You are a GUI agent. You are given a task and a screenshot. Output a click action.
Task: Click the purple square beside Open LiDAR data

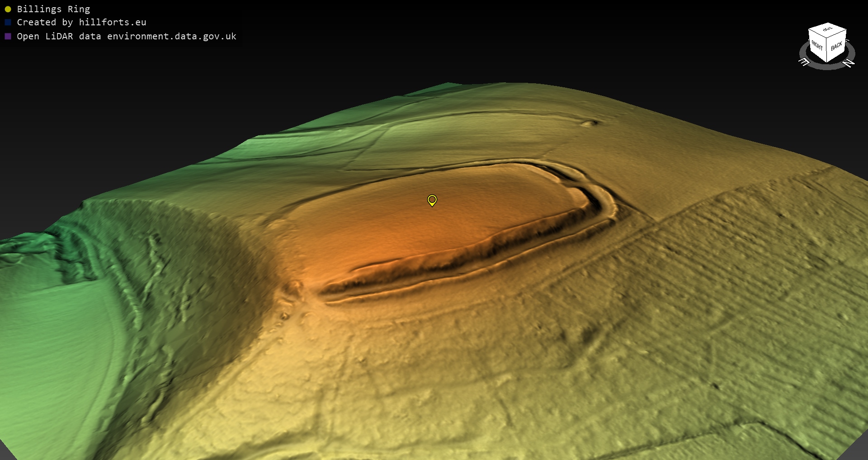coord(8,36)
